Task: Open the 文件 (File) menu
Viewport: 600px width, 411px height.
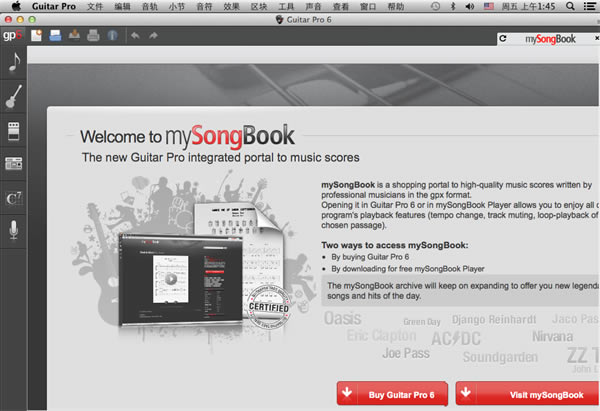Action: [x=95, y=7]
